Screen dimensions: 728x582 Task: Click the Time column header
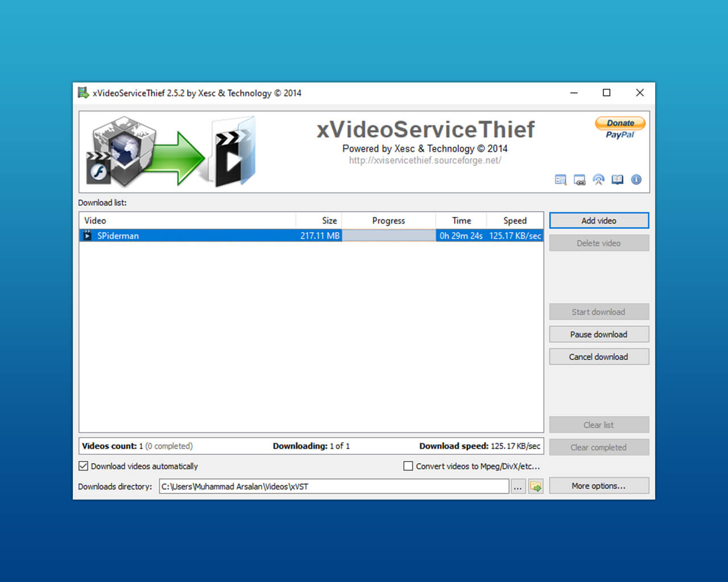click(461, 221)
